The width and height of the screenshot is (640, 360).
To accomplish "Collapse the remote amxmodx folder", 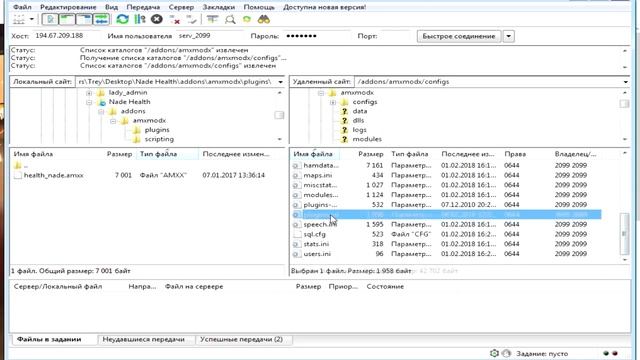I will pyautogui.click(x=321, y=93).
